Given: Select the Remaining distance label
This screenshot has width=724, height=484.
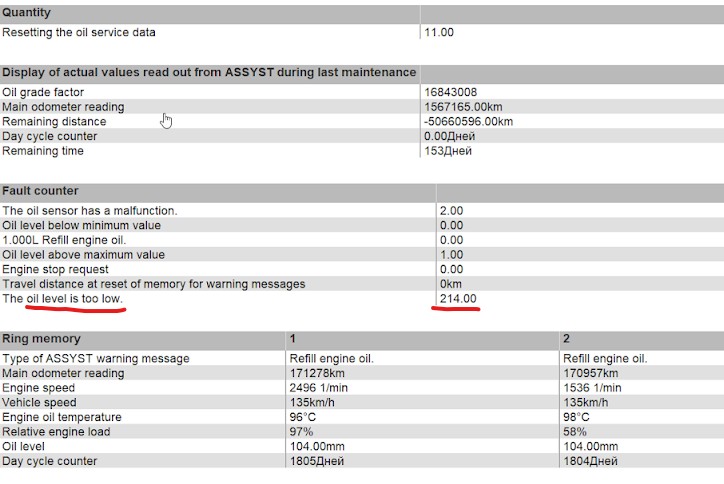Looking at the screenshot, I should 54,122.
